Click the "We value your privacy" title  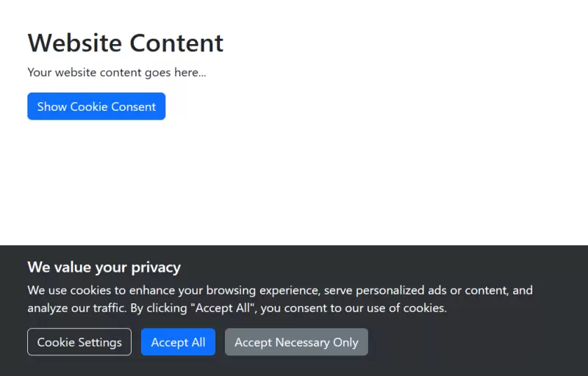(104, 267)
